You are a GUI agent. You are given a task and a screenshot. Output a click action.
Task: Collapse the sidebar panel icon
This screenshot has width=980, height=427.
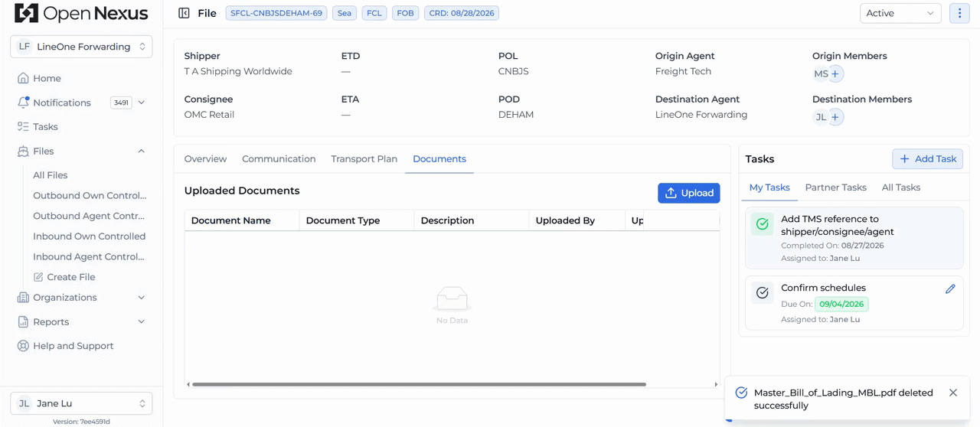[184, 13]
